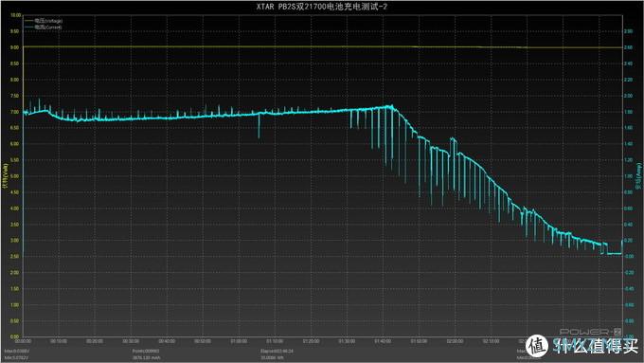644x363 pixels.
Task: Click the 9.00 volt label on left axis
Action: click(15, 47)
